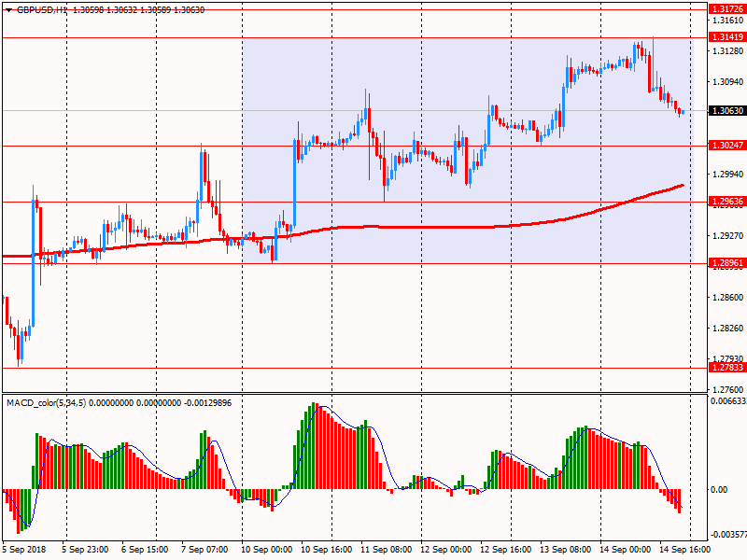Click the 5 Sep 23:00 time label
Viewport: 747px width, 560px height.
coord(85,550)
